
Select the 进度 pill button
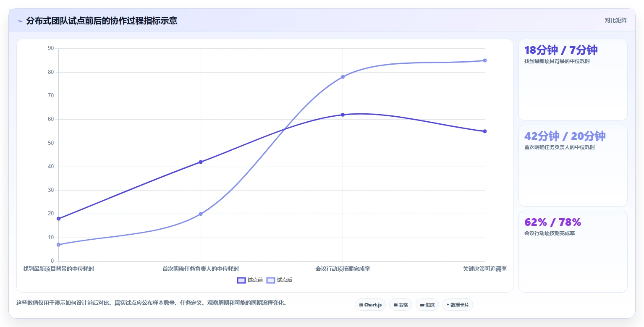click(427, 305)
